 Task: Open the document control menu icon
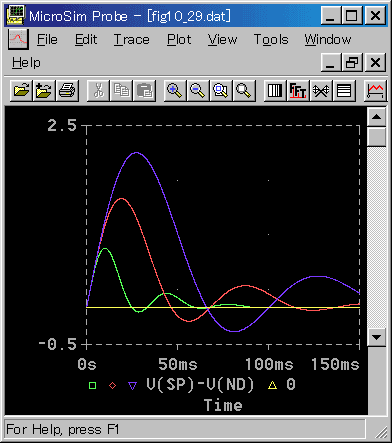click(x=18, y=39)
